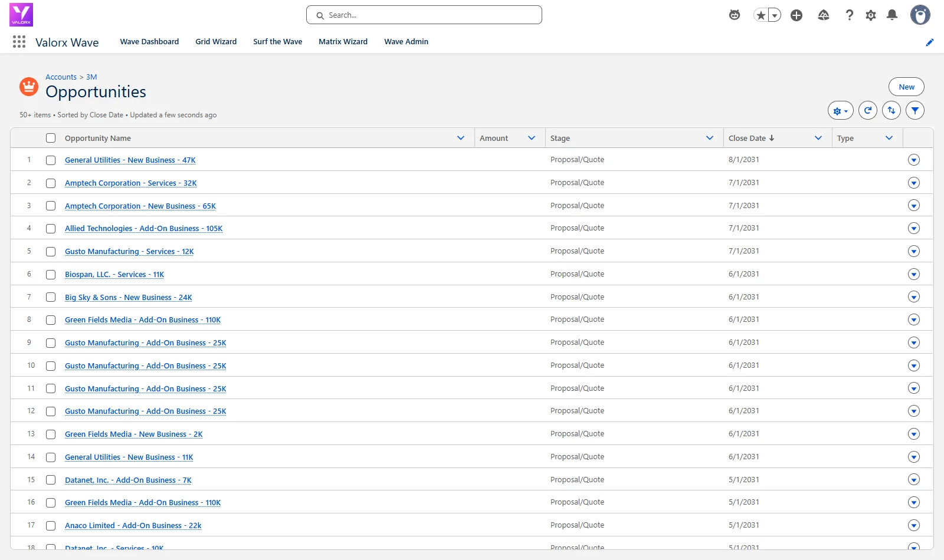Follow the 3M breadcrumb link
This screenshot has height=560, width=944.
pos(91,77)
